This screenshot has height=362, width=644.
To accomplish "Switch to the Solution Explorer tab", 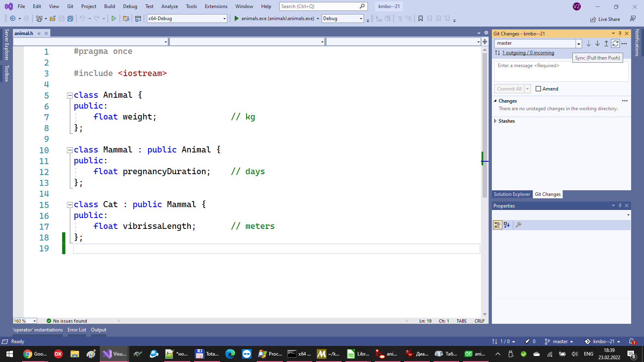I will click(512, 194).
